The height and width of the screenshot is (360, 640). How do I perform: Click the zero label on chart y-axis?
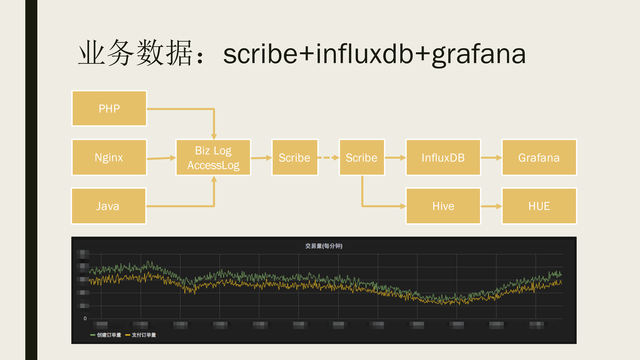[85, 318]
